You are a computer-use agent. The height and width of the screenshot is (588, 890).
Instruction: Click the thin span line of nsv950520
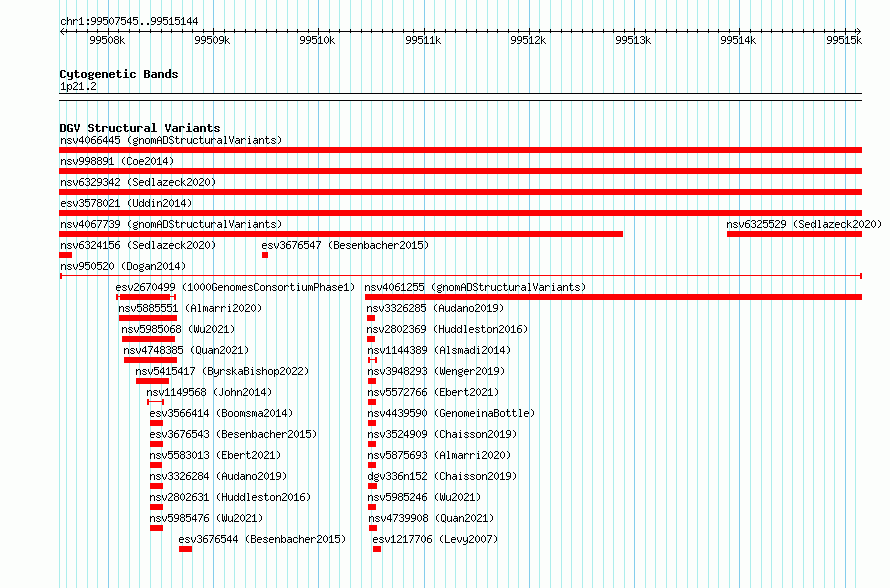[461, 276]
